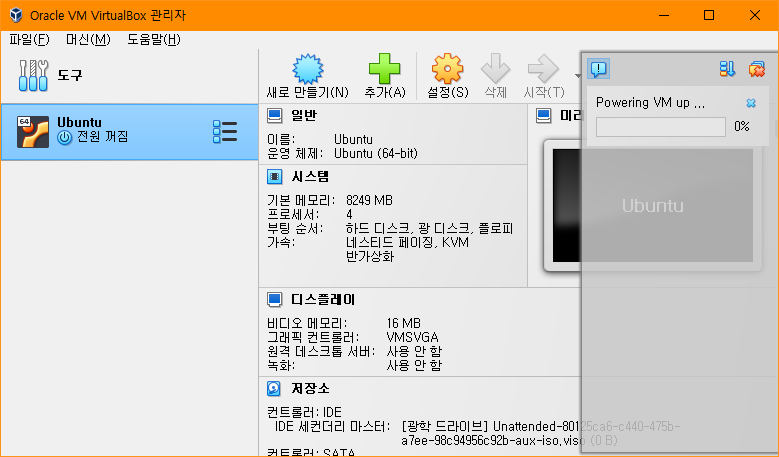Screen dimensions: 779x457
Task: Click the Powering VM up progress bar
Action: coord(661,127)
